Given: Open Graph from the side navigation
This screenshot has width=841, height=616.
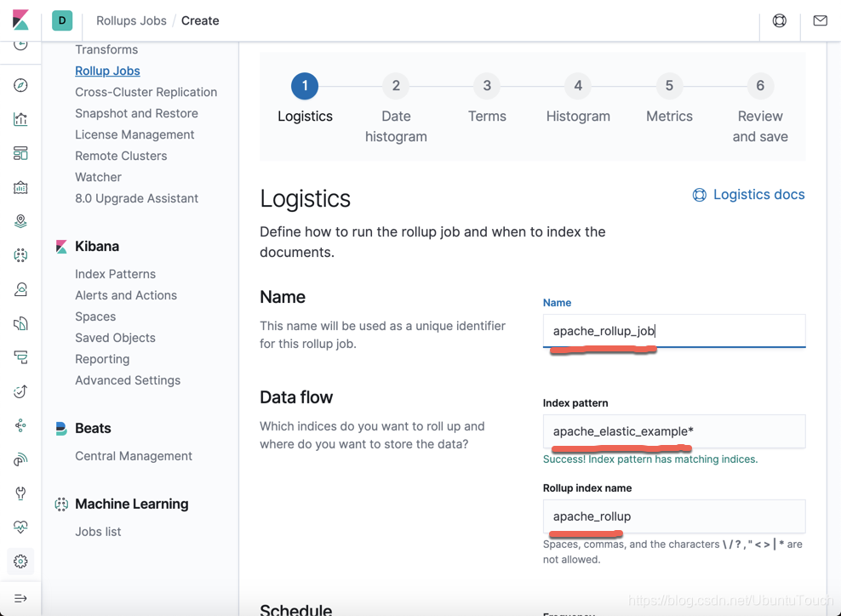Looking at the screenshot, I should (20, 425).
